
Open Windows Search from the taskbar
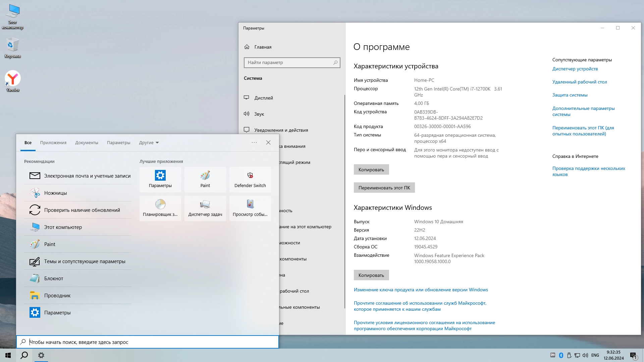click(x=24, y=355)
